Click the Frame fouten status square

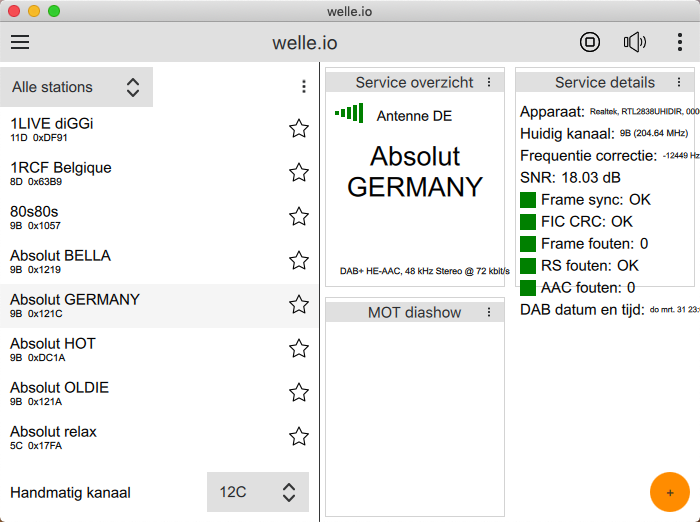pos(528,244)
